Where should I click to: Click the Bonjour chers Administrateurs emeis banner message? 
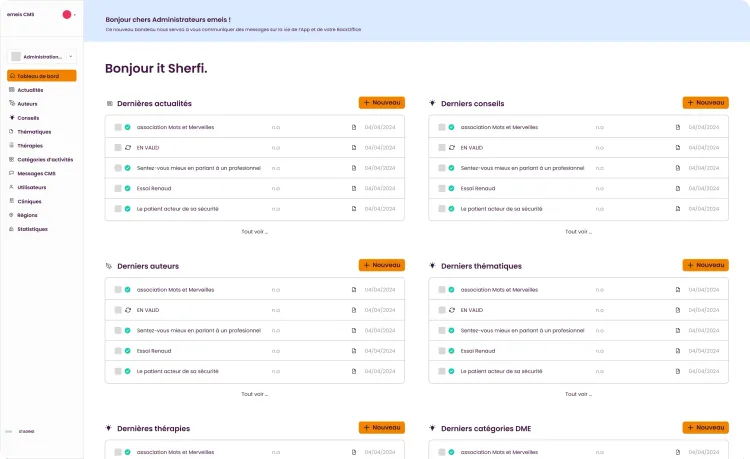point(168,20)
